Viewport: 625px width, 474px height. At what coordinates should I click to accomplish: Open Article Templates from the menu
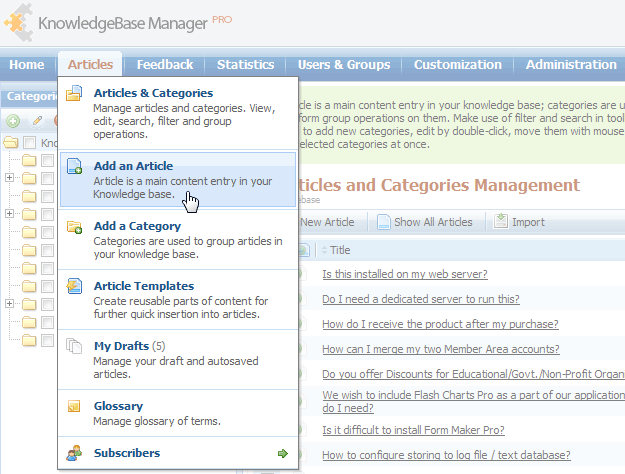point(178,299)
